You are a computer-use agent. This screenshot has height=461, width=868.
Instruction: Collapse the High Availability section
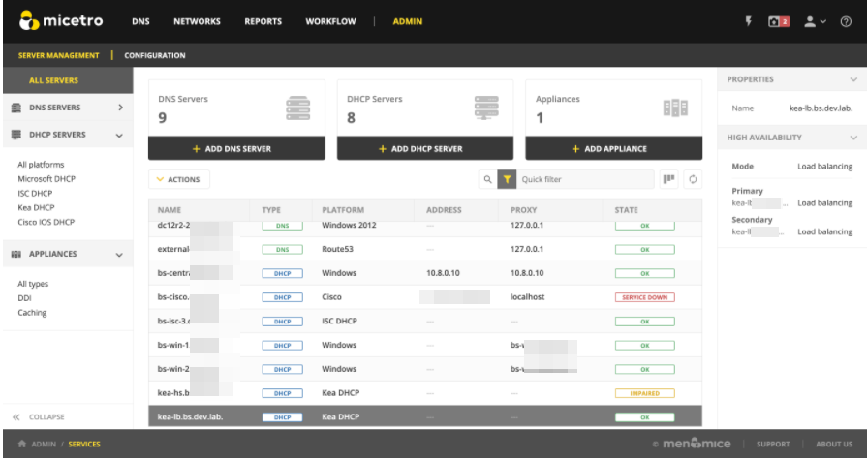pos(852,138)
